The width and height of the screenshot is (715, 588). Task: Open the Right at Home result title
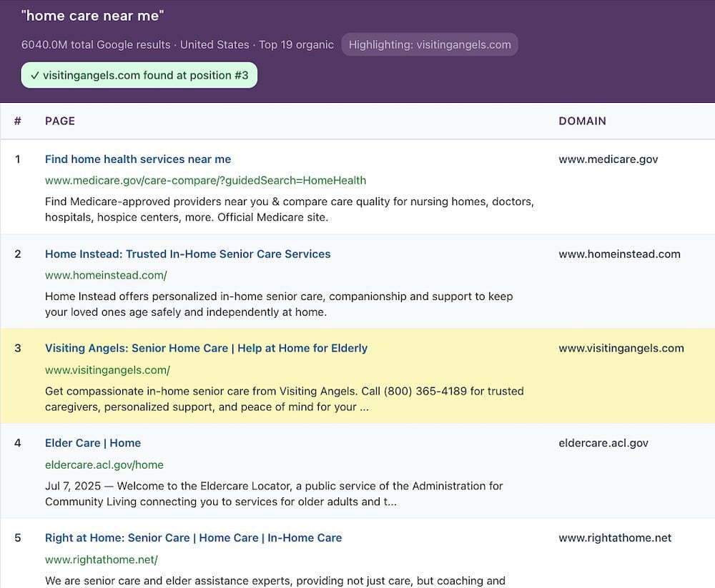click(x=193, y=538)
